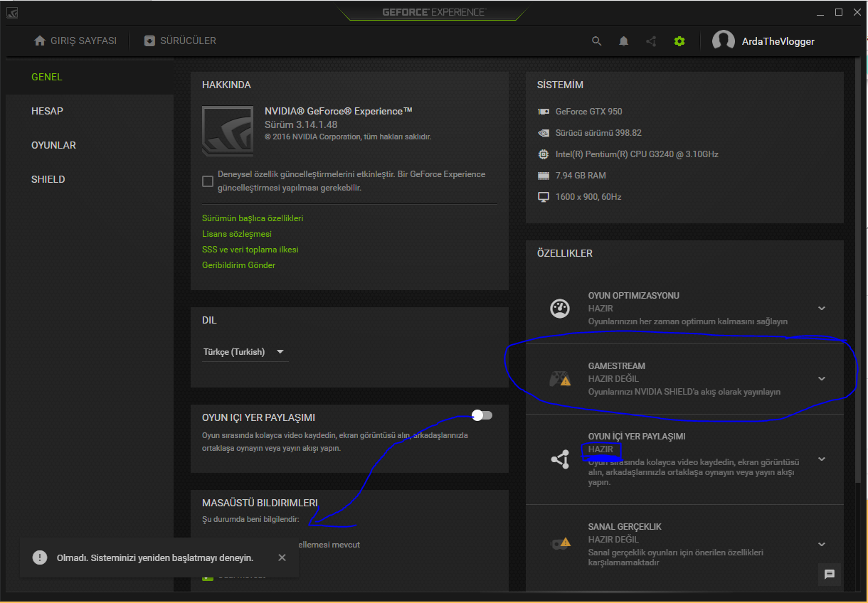
Task: Select Genel in the settings sidebar
Action: point(90,77)
